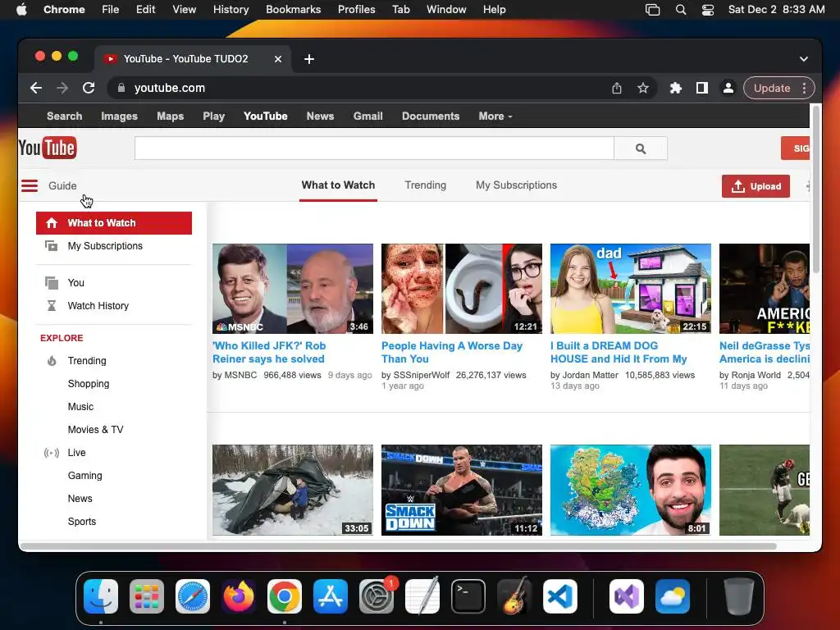Select Music in Explore sidebar
Viewport: 840px width, 630px height.
coord(80,407)
